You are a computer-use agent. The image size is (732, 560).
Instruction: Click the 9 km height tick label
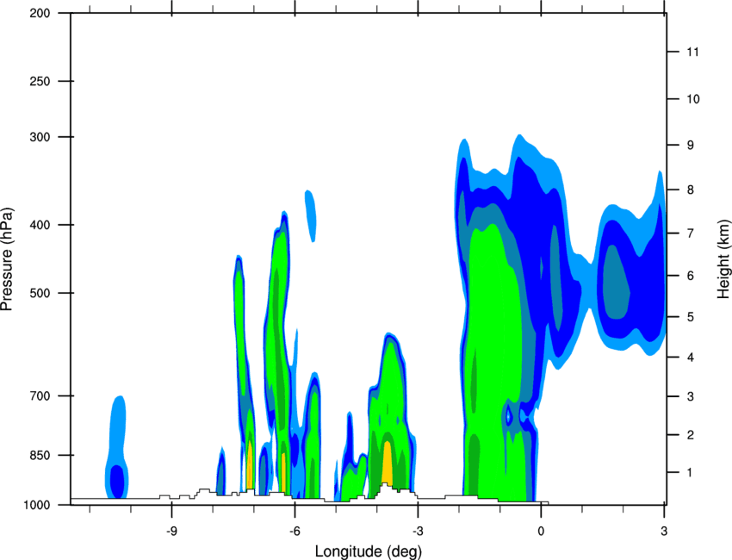(x=690, y=146)
